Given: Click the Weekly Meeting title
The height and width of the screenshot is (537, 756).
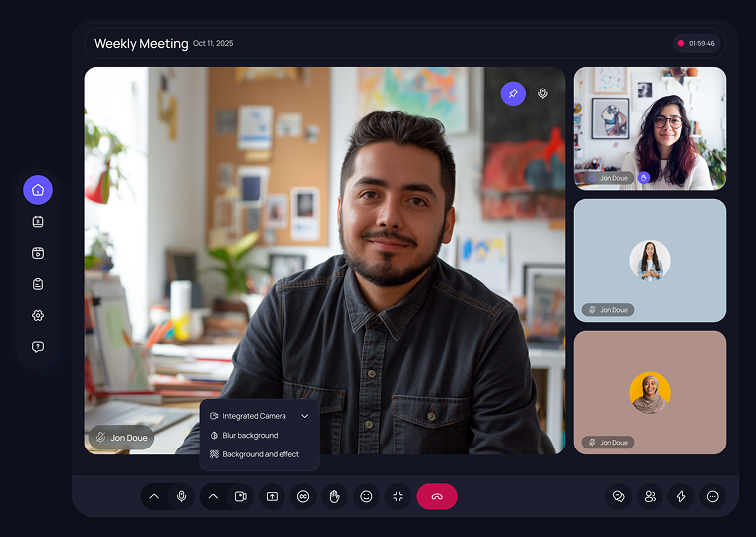Looking at the screenshot, I should coord(141,44).
